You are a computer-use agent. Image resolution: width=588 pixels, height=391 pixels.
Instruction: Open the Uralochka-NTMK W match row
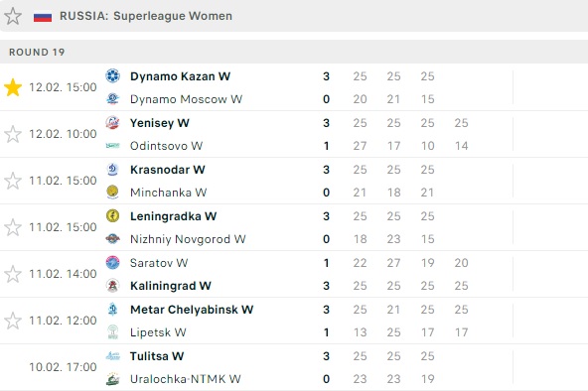[x=294, y=367]
